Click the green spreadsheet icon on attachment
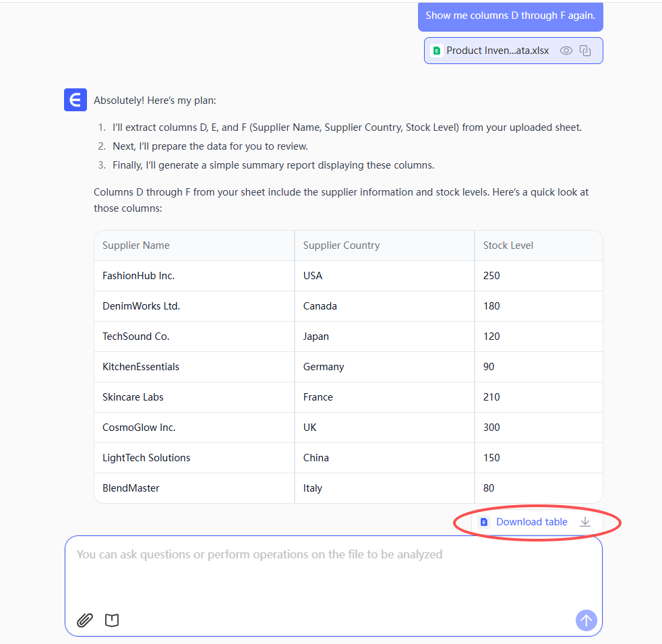Screen dimensions: 662x644 [x=437, y=51]
